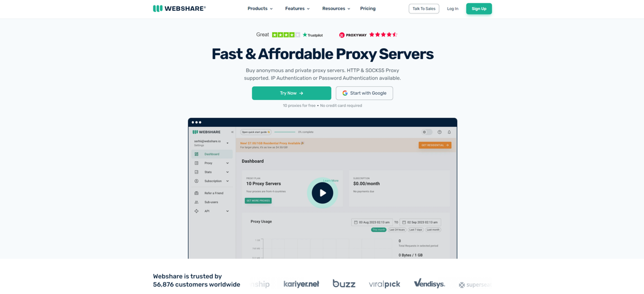Click the $0.00/month subscription value
644x294 pixels.
click(x=367, y=184)
